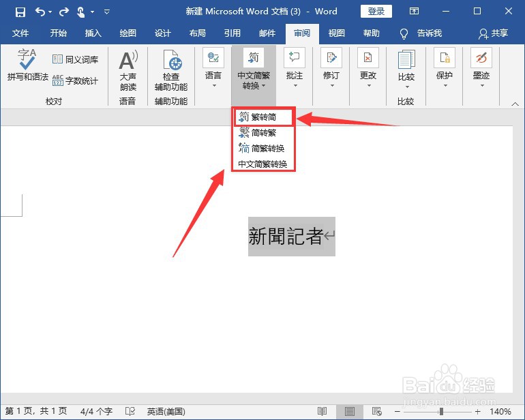525x420 pixels.
Task: Open the 比较 compare dropdown
Action: pyautogui.click(x=406, y=70)
